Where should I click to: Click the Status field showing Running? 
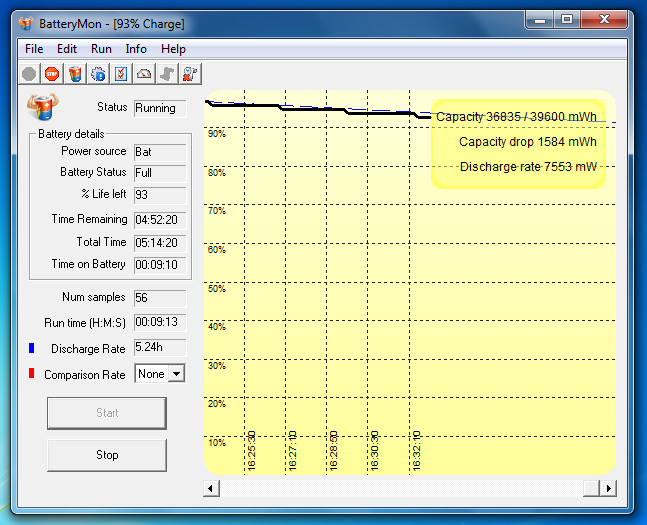tap(160, 108)
